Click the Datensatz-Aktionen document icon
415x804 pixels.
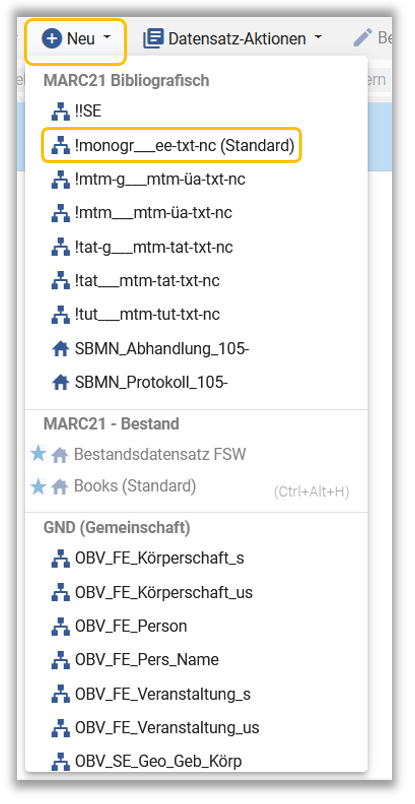click(x=153, y=39)
